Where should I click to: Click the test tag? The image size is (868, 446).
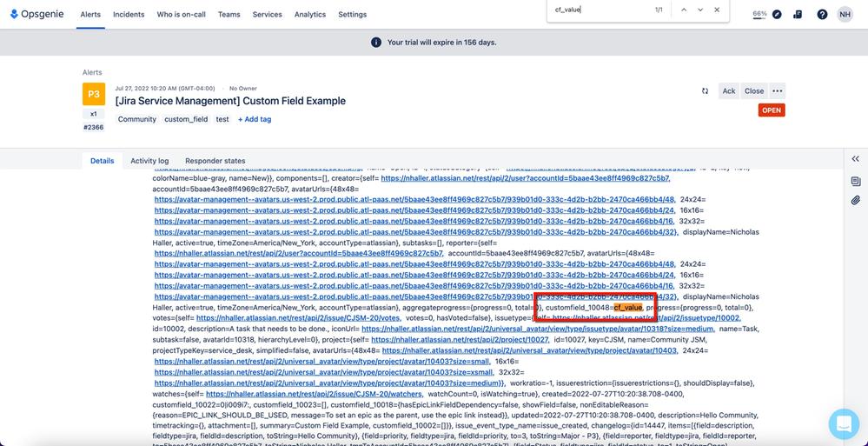[222, 119]
